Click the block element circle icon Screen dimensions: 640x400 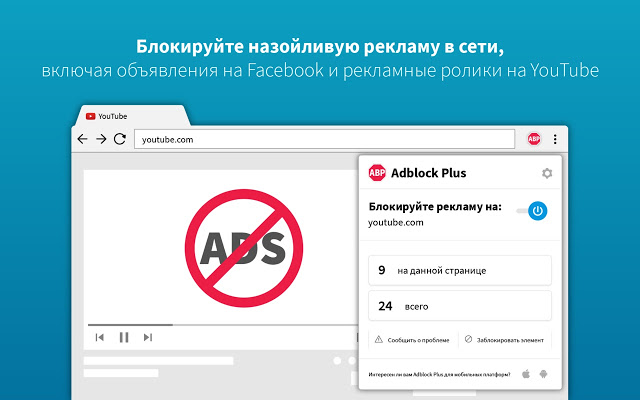pyautogui.click(x=469, y=339)
